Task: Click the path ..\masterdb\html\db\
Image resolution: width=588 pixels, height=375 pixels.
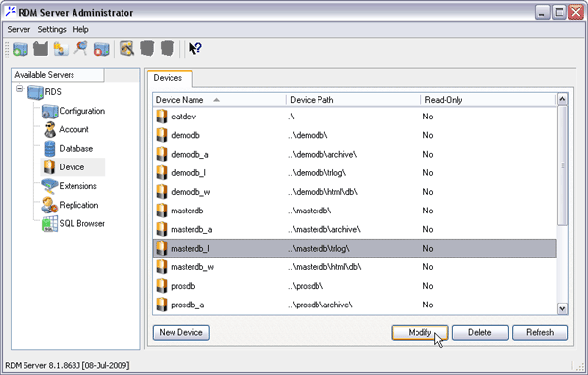Action: [x=324, y=267]
